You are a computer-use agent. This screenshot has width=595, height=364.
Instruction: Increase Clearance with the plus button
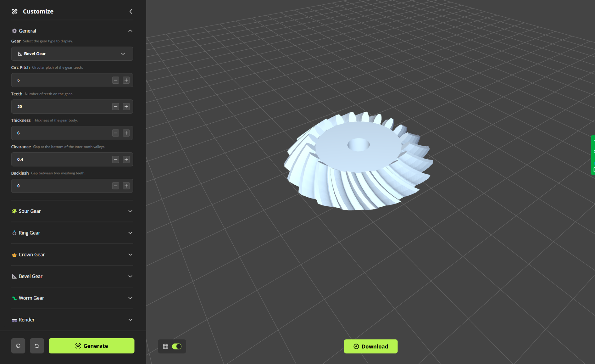[126, 160]
